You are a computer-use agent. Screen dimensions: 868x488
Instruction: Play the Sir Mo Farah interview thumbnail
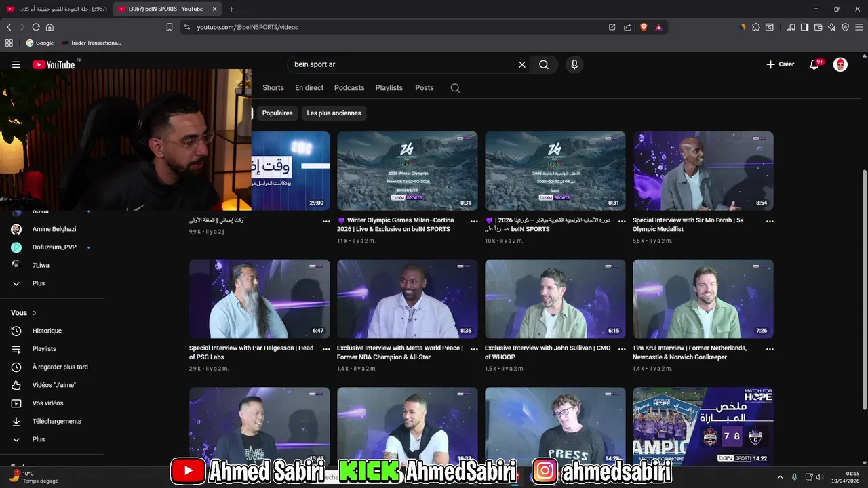tap(703, 171)
